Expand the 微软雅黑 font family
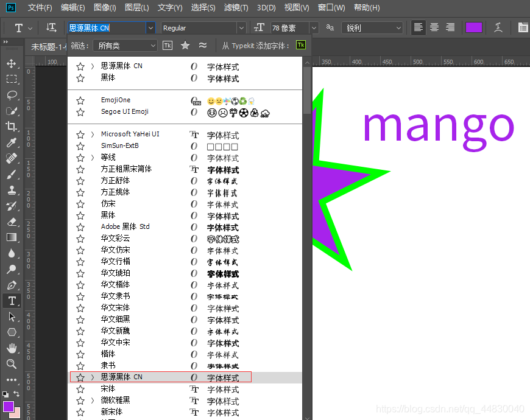This screenshot has width=530, height=420. [92, 401]
